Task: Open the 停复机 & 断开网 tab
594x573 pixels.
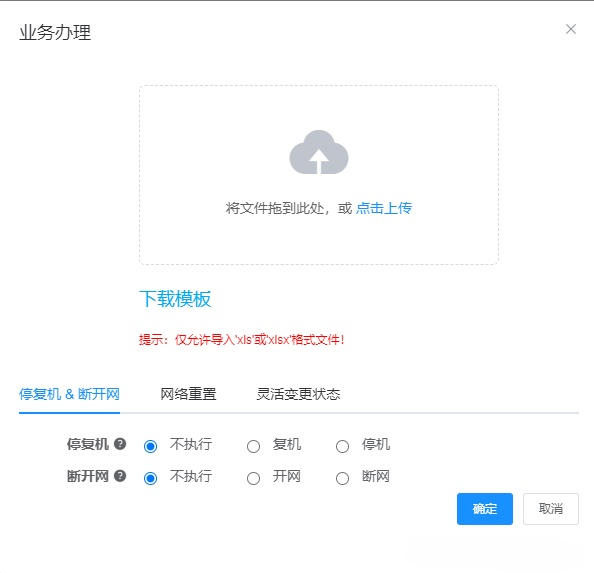Action: click(69, 394)
